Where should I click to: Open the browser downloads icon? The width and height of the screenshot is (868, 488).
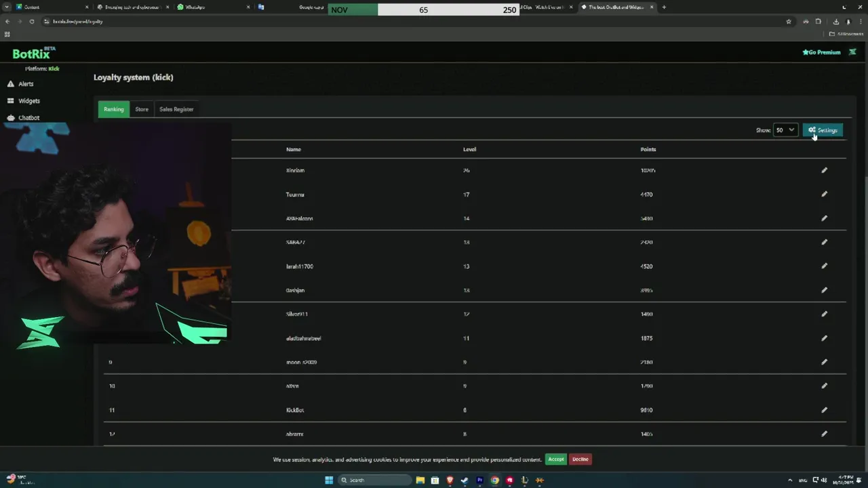(x=835, y=22)
